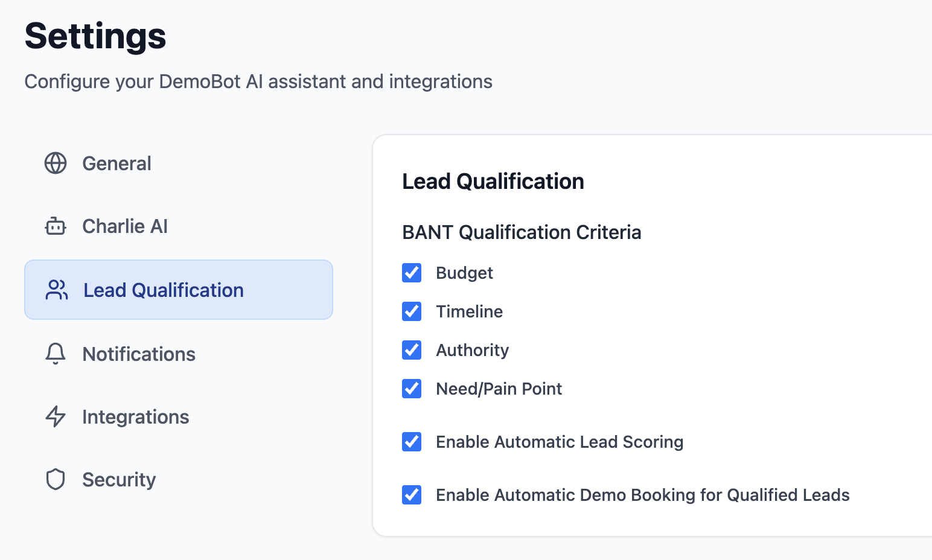Switch to Charlie AI settings
This screenshot has height=560, width=932.
pyautogui.click(x=125, y=226)
